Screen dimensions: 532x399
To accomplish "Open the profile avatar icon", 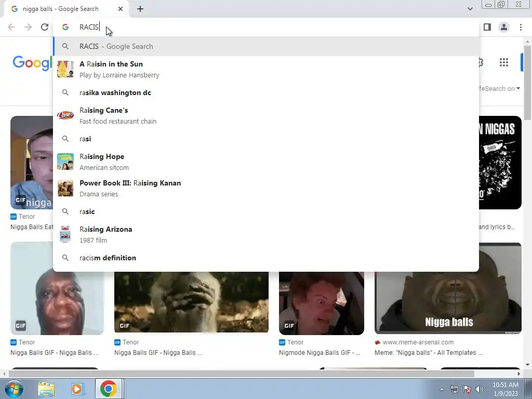I will [504, 27].
